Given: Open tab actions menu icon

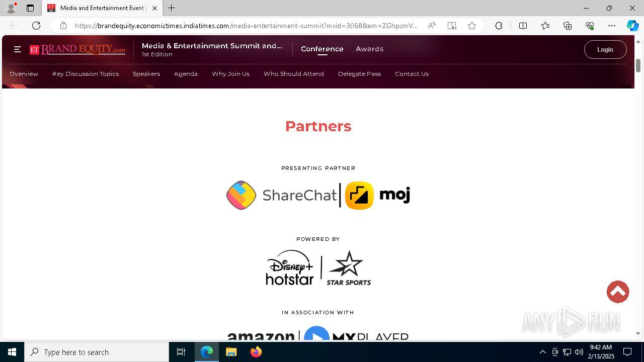Looking at the screenshot, I should point(30,8).
